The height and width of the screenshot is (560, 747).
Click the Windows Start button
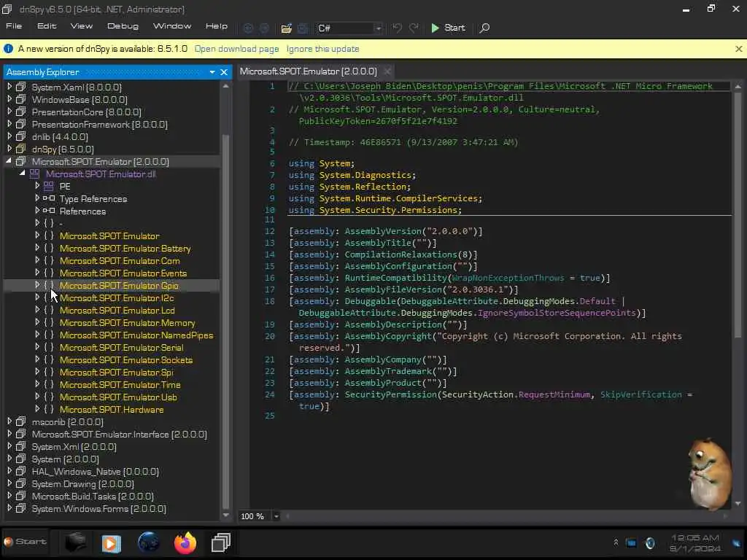click(x=26, y=542)
